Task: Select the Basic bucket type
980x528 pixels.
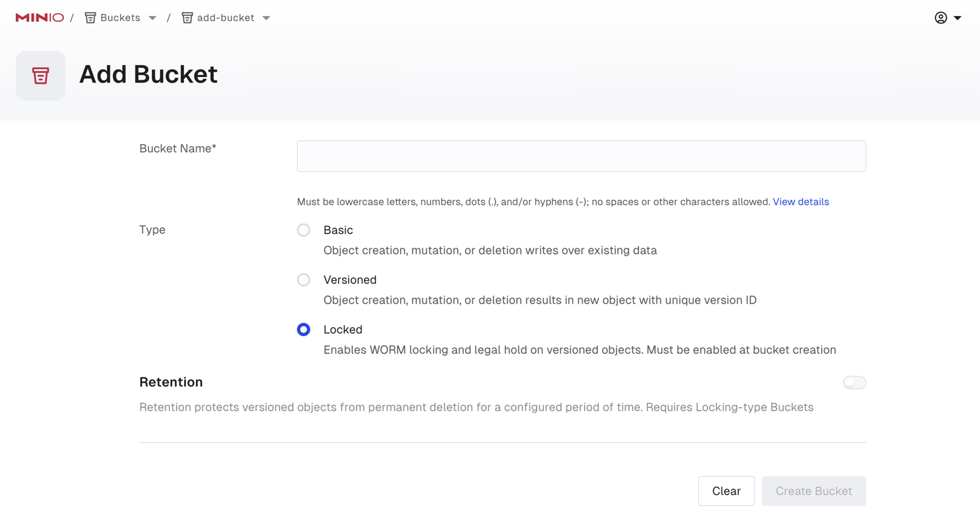Action: (304, 230)
